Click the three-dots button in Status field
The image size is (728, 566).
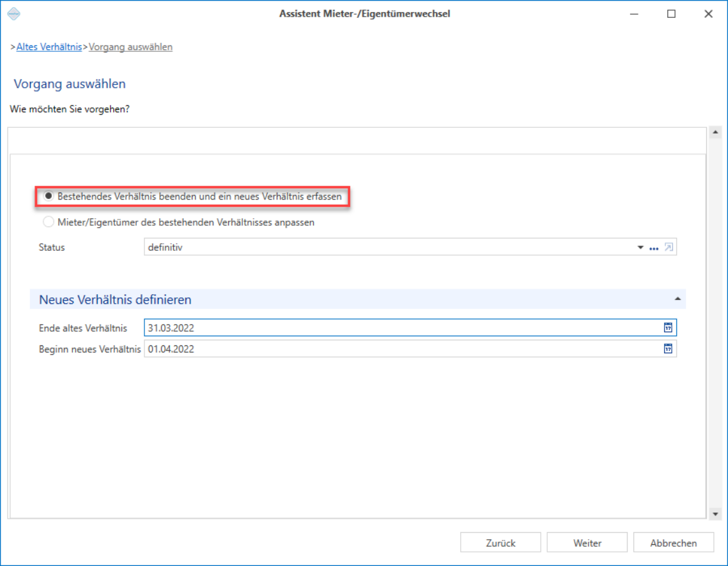coord(654,248)
